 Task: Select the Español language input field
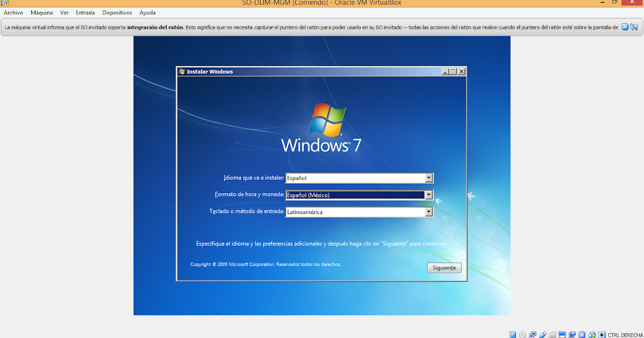[354, 178]
